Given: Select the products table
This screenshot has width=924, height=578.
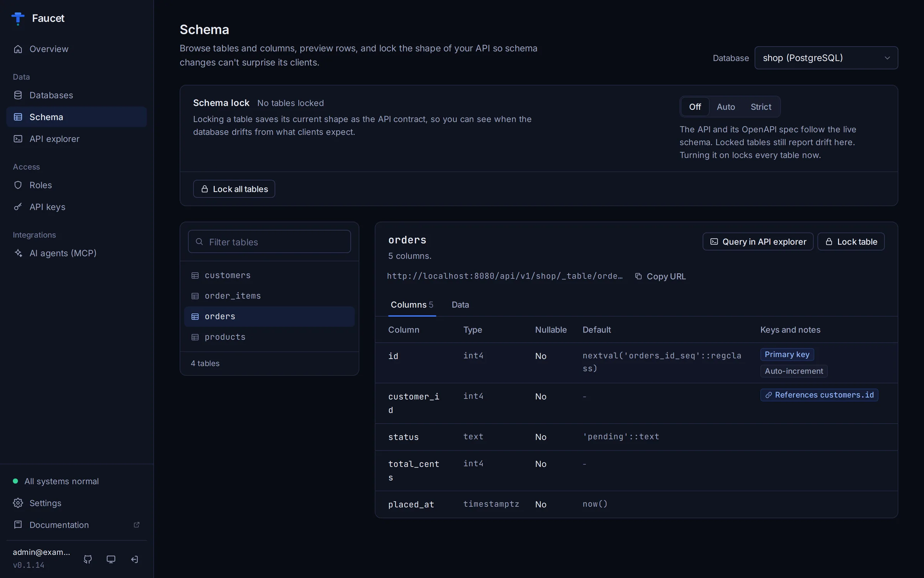Looking at the screenshot, I should coord(269,337).
